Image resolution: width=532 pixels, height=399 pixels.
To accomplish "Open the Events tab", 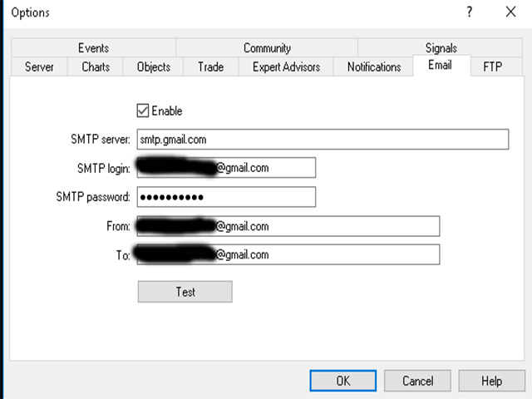I will coord(93,48).
